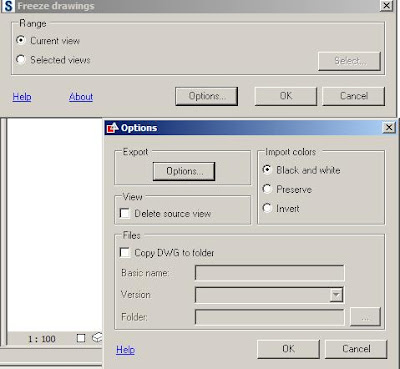
Task: Click the Options dialog title bar icon
Action: pos(113,127)
